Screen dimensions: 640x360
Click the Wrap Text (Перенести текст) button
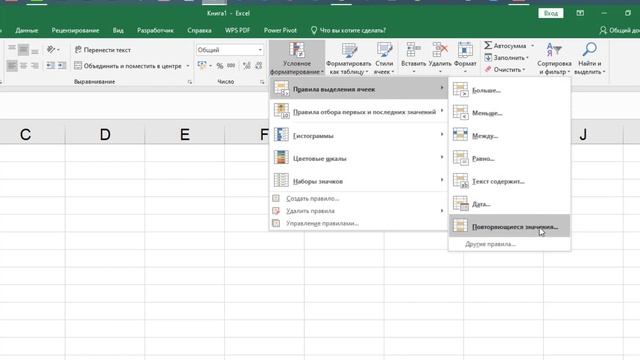coord(103,50)
